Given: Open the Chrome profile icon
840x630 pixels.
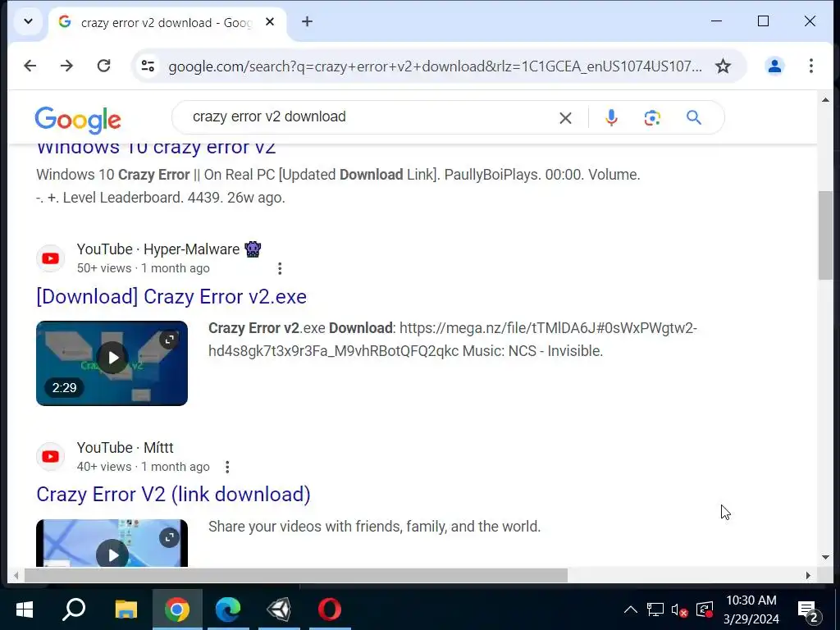Looking at the screenshot, I should tap(774, 66).
